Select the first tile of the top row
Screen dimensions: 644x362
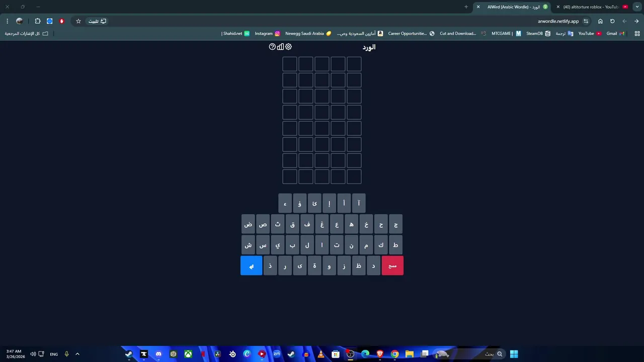tap(354, 64)
